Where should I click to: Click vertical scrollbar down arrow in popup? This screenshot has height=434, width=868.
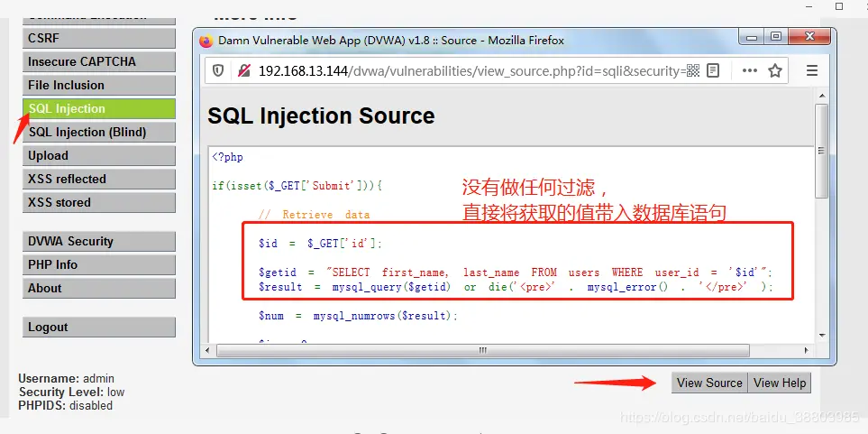click(x=821, y=336)
